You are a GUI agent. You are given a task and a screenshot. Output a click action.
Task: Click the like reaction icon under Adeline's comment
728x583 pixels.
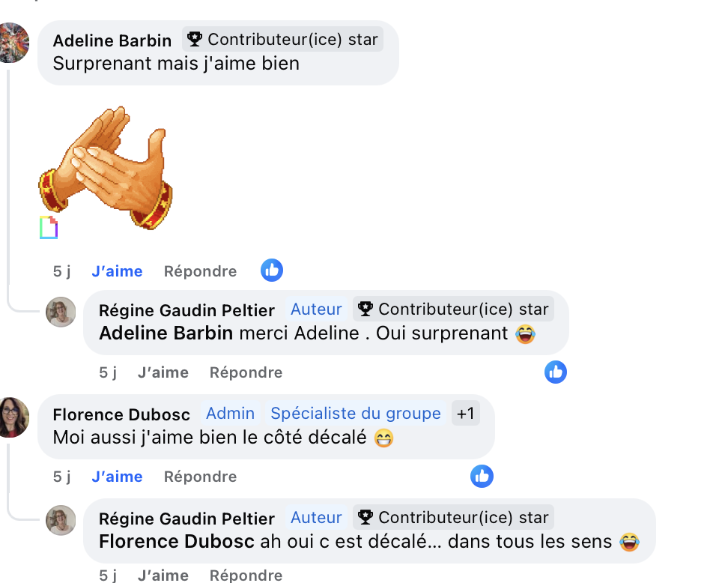click(x=272, y=271)
